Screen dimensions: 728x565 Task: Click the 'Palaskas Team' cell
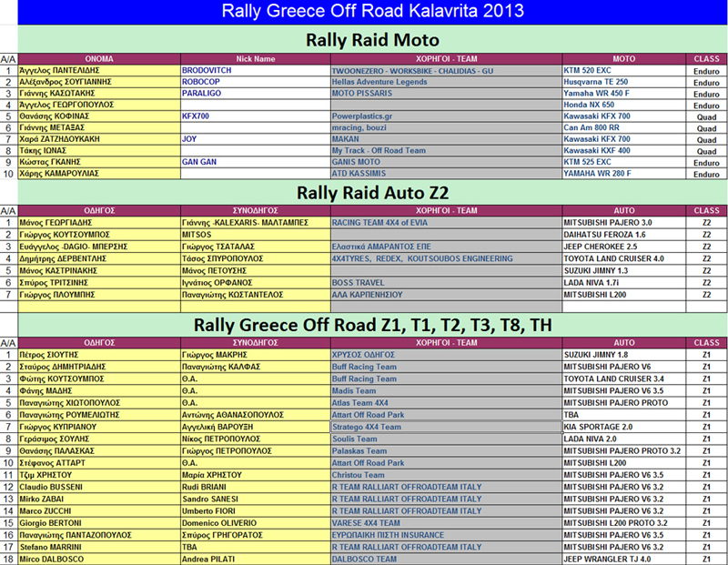tap(446, 451)
